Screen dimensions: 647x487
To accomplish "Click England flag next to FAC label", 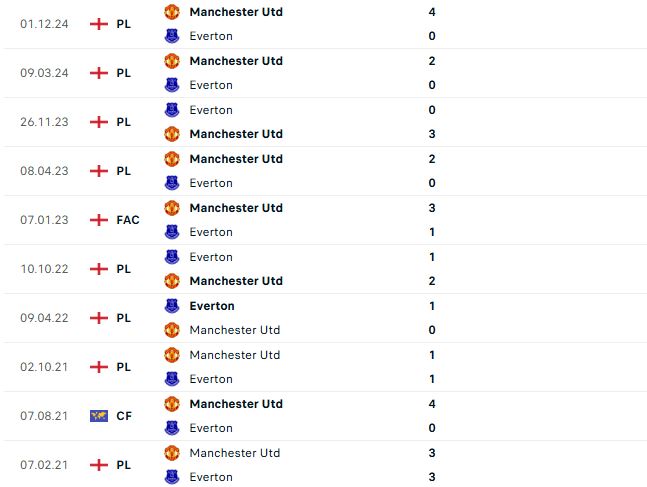I will tap(98, 220).
